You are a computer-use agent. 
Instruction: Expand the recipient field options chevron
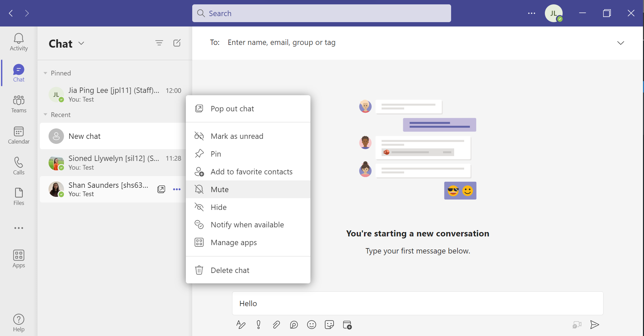(x=621, y=43)
